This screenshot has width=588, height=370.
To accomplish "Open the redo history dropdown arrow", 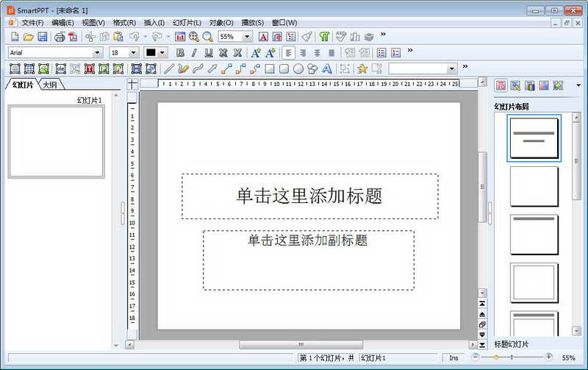I will [x=168, y=37].
